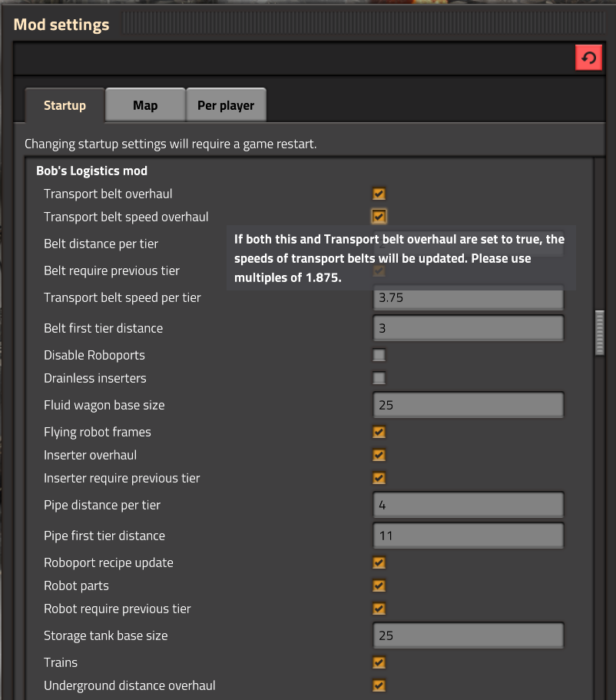The width and height of the screenshot is (616, 700).
Task: Enable Drainless inserters checkbox
Action: click(x=379, y=378)
